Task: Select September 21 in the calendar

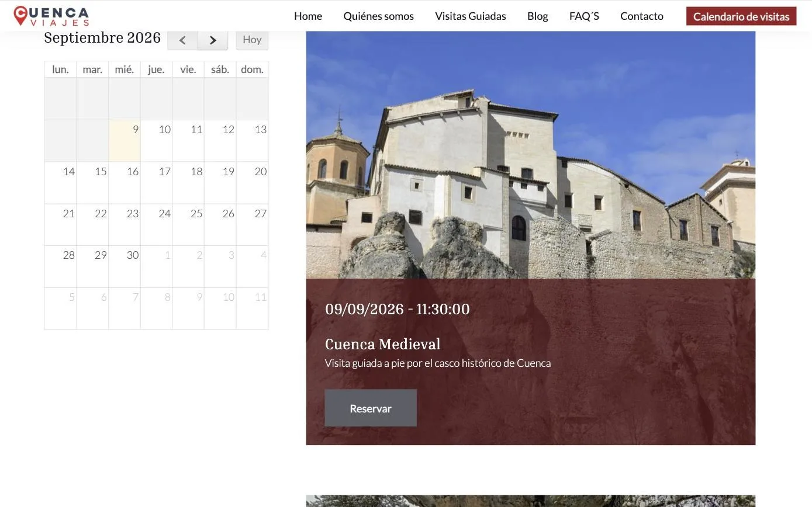Action: [61, 225]
